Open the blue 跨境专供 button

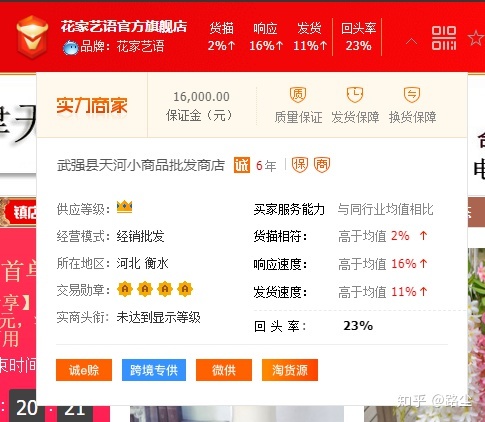(154, 370)
